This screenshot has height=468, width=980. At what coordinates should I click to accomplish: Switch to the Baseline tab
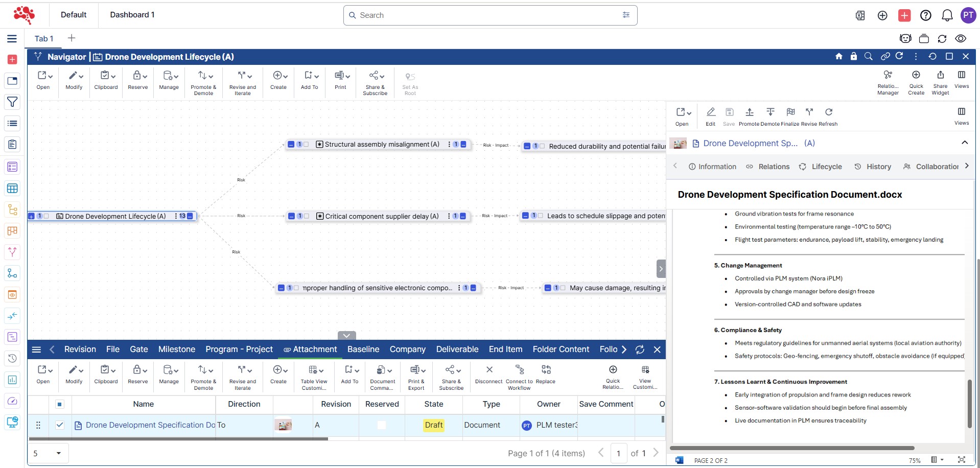[363, 349]
